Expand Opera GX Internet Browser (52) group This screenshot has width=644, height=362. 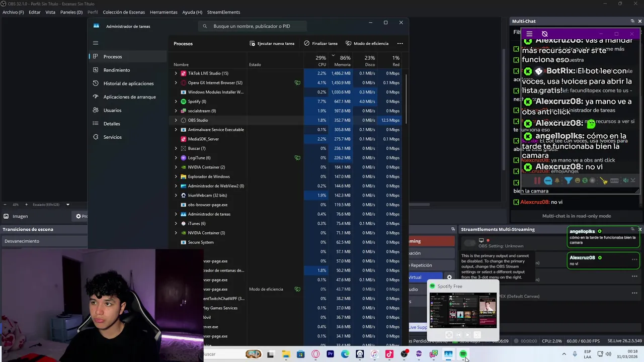[176, 82]
